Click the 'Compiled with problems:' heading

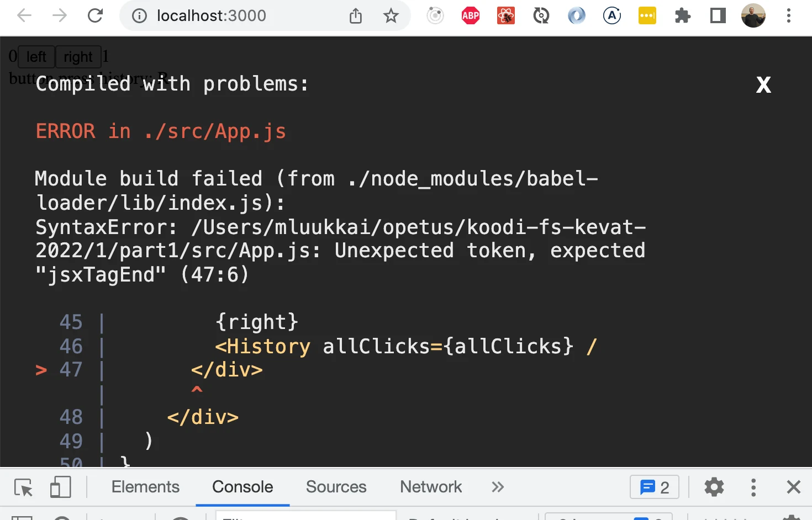(172, 84)
